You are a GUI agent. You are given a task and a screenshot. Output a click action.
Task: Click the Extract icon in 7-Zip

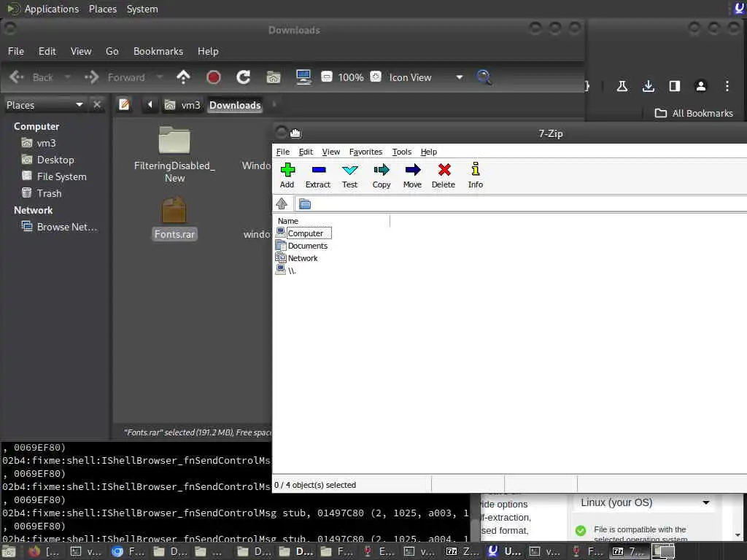coord(318,169)
